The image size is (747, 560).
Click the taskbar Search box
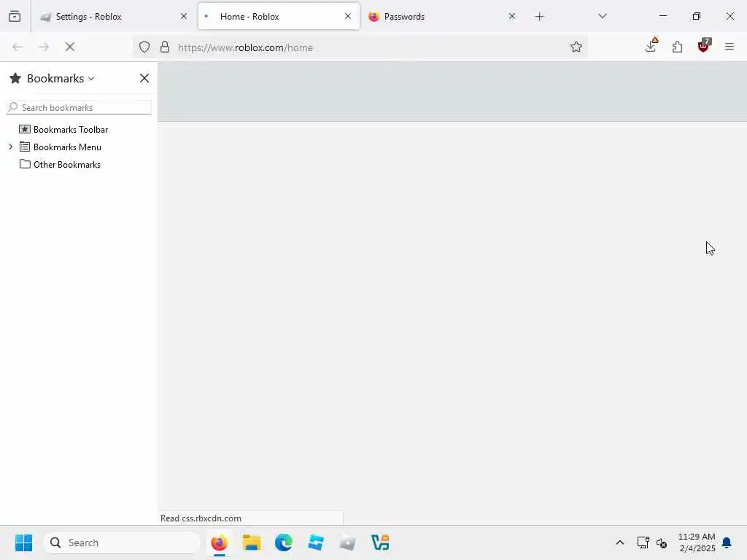pos(122,542)
